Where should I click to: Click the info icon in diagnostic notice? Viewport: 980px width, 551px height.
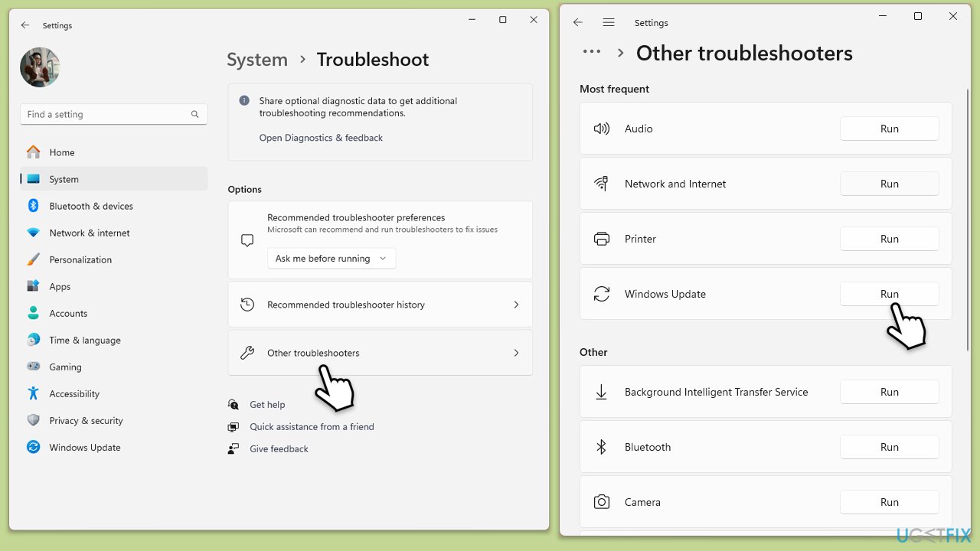pos(244,100)
